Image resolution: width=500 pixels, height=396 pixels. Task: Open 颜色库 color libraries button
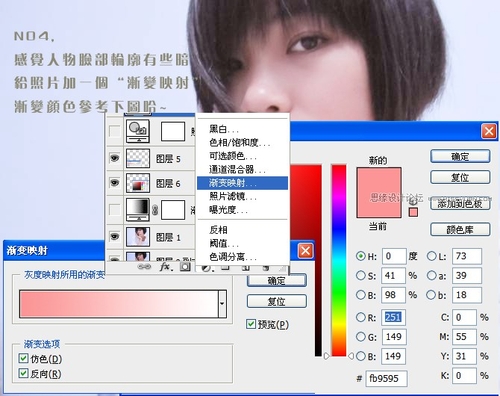click(x=460, y=229)
